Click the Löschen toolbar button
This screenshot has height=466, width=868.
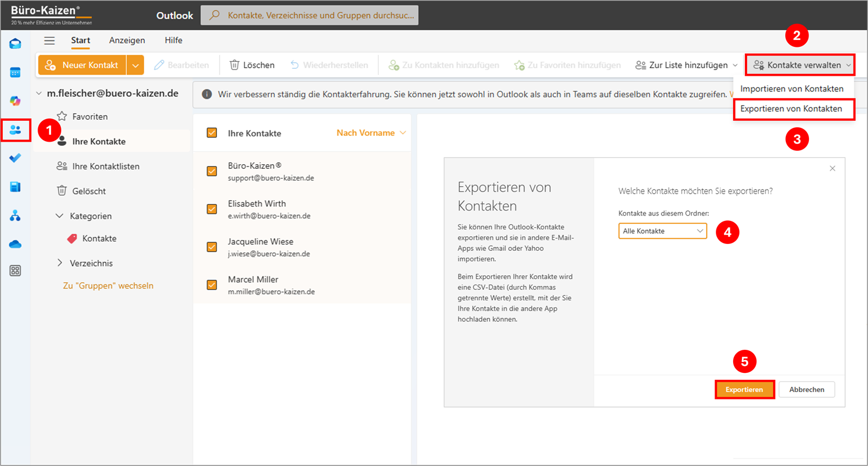[x=252, y=65]
